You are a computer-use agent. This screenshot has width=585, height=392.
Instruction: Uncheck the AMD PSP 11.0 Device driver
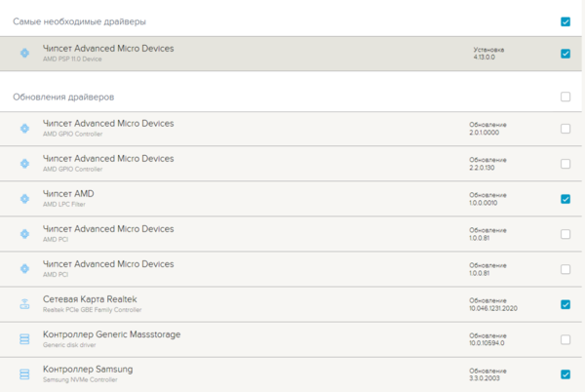[x=565, y=54]
